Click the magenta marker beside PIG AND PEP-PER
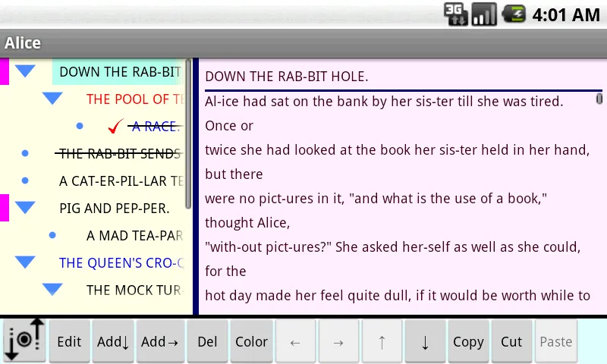 [5, 208]
